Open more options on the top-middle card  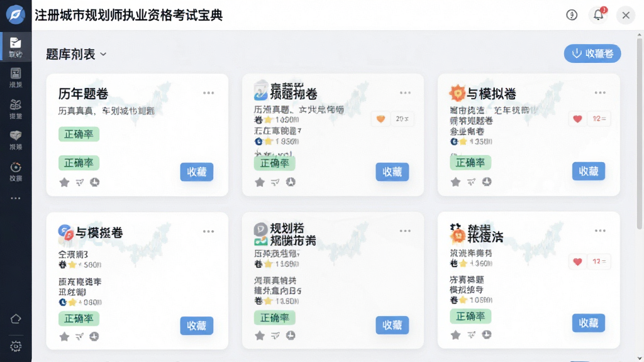coord(406,93)
